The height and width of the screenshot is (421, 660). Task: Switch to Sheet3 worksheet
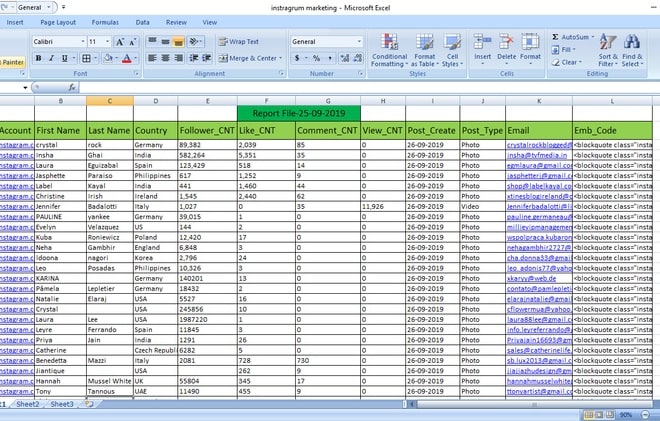coord(62,404)
